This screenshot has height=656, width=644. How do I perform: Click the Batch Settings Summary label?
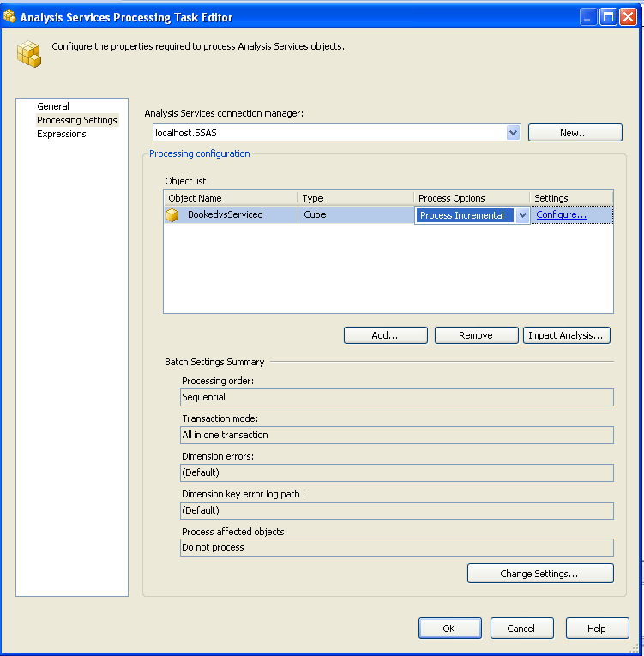click(x=214, y=362)
